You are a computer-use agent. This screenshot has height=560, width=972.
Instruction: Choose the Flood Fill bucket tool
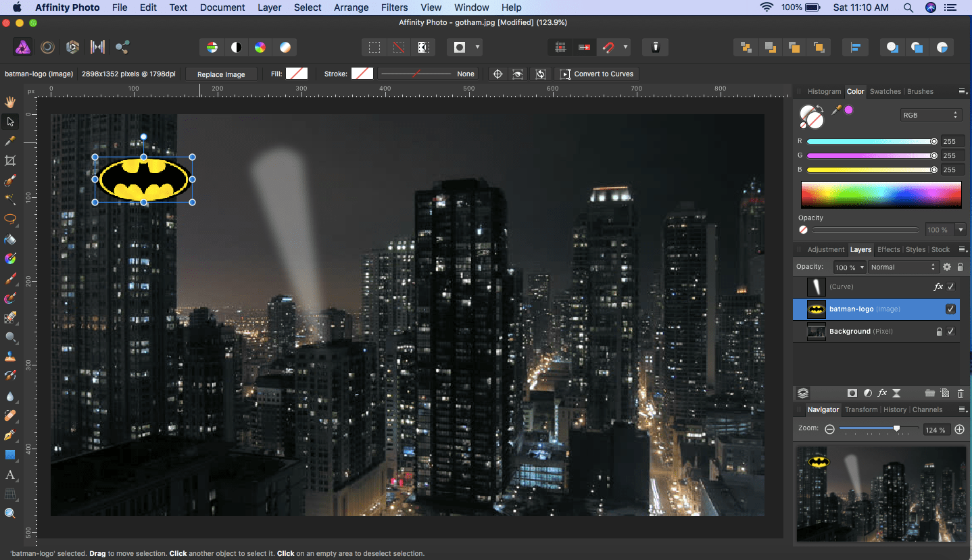point(10,239)
